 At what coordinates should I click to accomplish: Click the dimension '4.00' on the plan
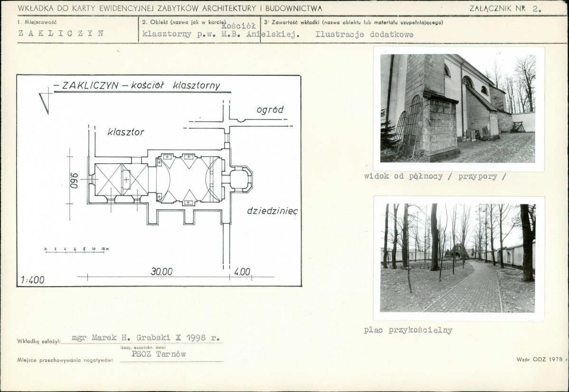[242, 272]
